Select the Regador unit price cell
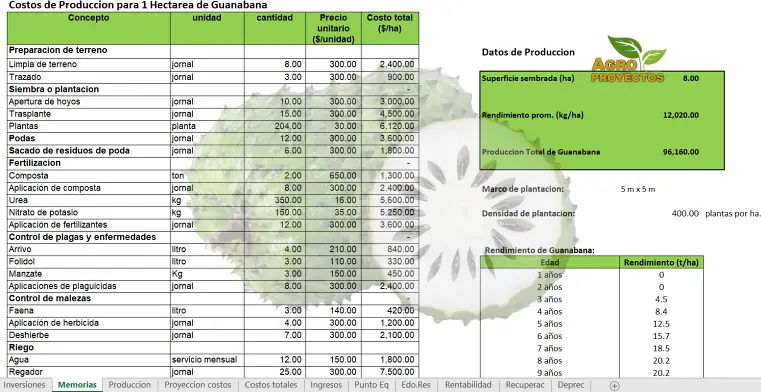761x392 pixels. point(333,372)
